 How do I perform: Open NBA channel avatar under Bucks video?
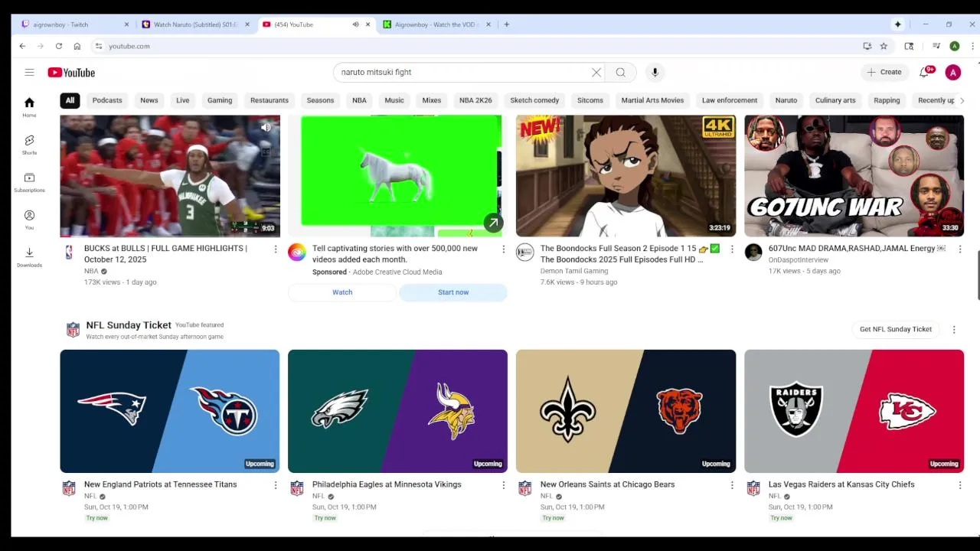pos(69,252)
